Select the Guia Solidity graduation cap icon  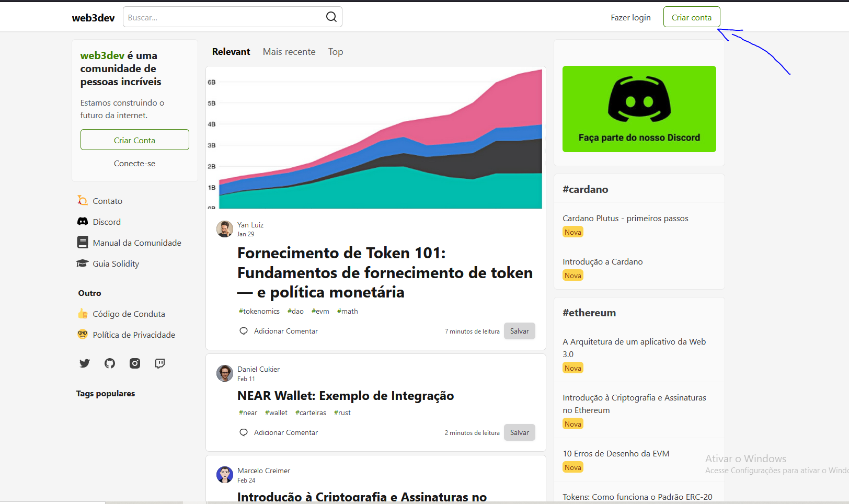pos(83,264)
